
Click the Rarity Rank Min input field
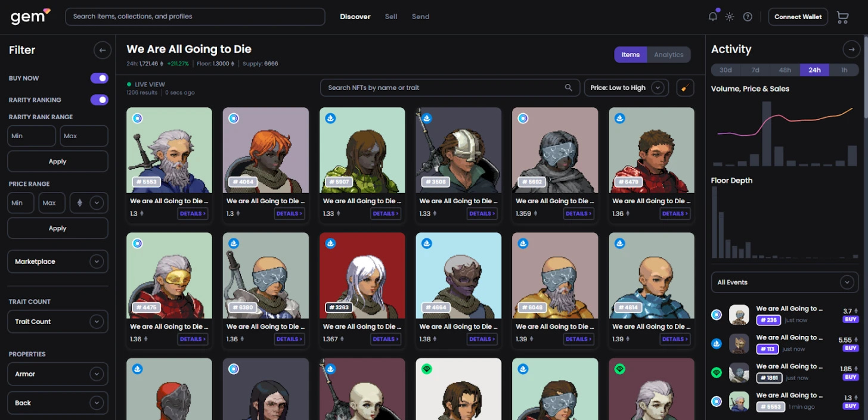pos(32,136)
